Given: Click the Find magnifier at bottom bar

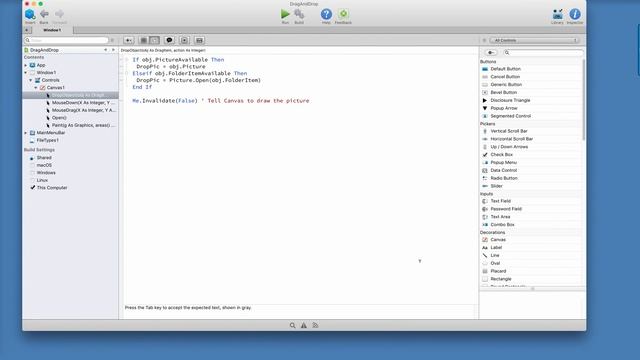Looking at the screenshot, I should 292,325.
